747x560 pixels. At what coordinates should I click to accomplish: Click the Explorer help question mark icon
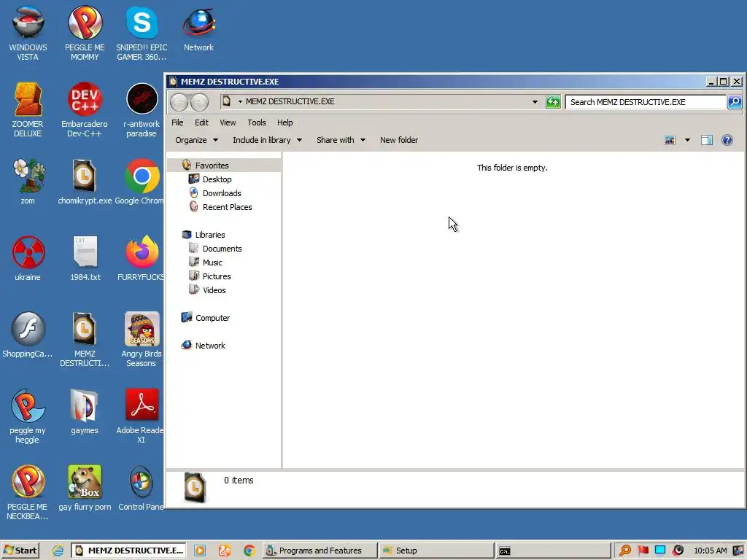point(727,140)
